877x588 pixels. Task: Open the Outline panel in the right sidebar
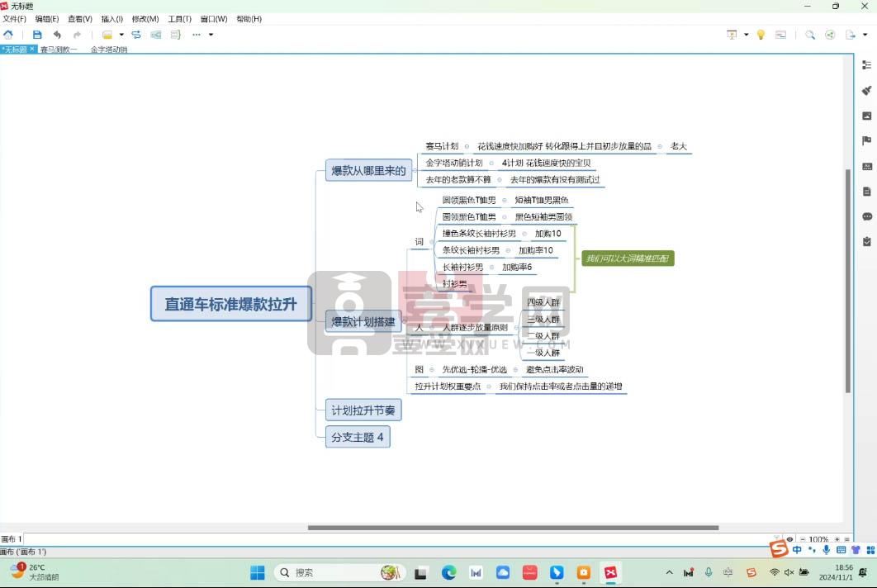[866, 65]
